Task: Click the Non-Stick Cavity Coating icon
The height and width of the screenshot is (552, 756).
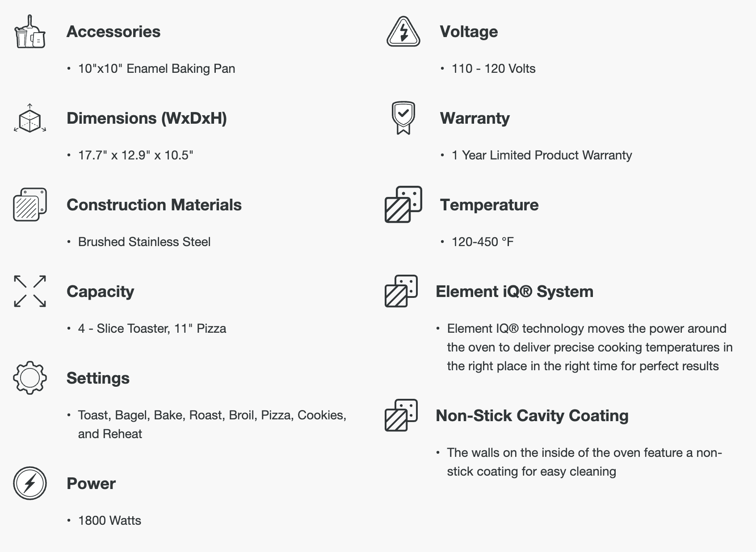Action: click(x=401, y=415)
